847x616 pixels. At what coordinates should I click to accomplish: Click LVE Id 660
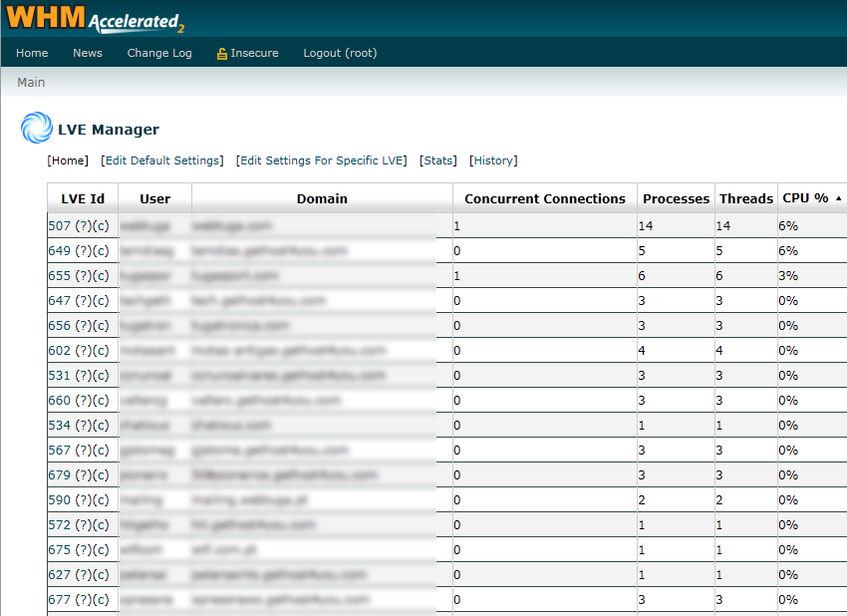tap(60, 401)
